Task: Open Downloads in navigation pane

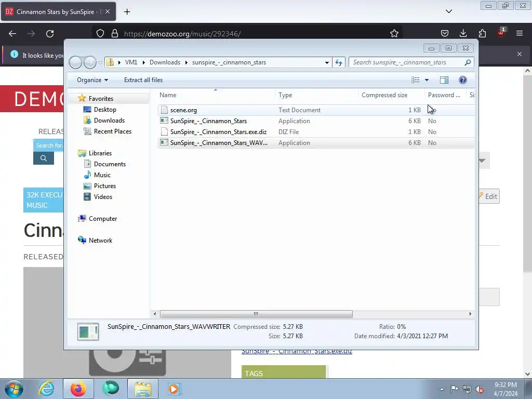Action: (x=109, y=121)
